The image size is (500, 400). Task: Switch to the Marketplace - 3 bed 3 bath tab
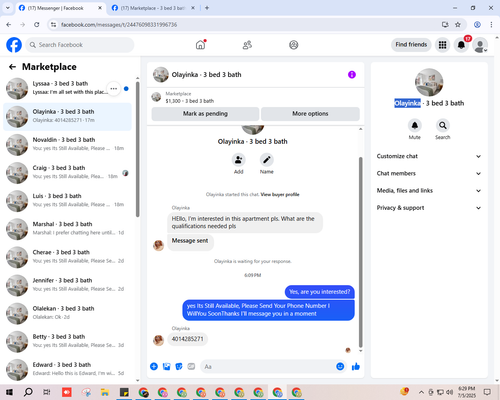tap(153, 8)
